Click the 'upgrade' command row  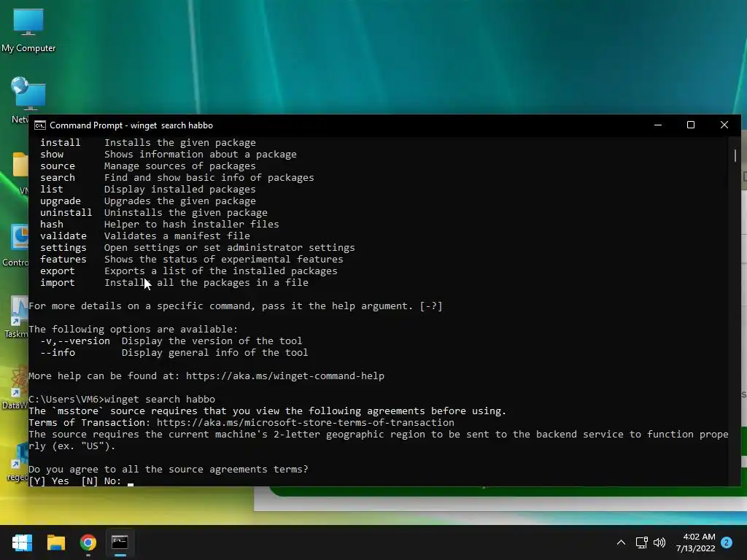click(x=147, y=201)
